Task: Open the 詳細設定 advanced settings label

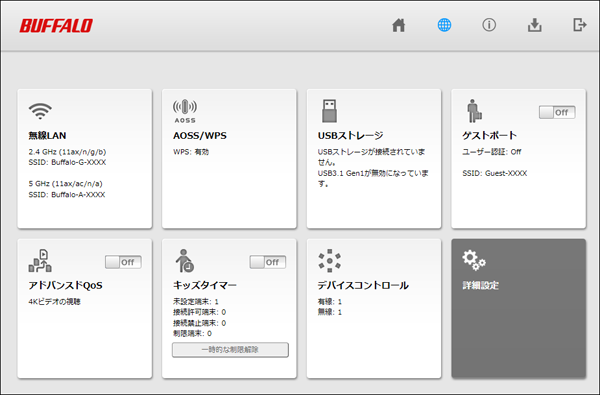Action: pyautogui.click(x=481, y=286)
